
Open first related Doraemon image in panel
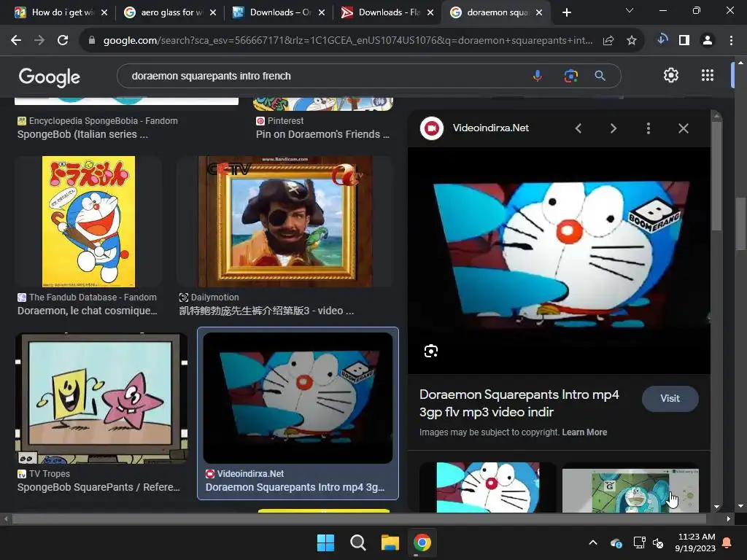pos(488,487)
